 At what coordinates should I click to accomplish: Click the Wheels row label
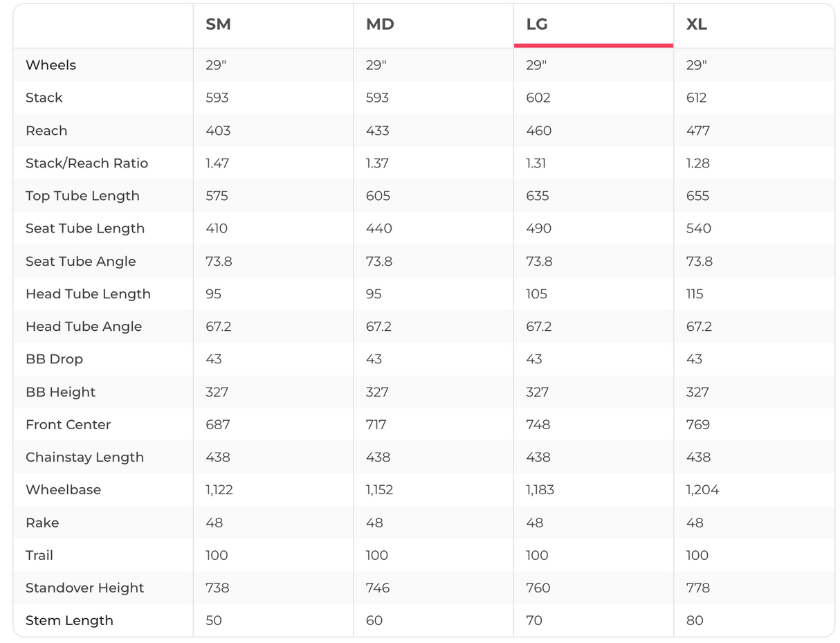pyautogui.click(x=51, y=65)
